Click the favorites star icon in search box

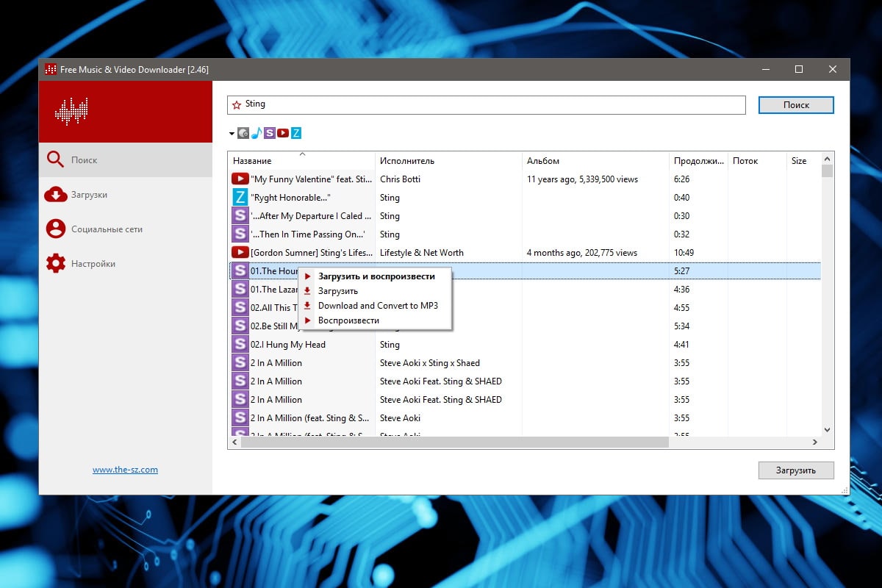237,105
